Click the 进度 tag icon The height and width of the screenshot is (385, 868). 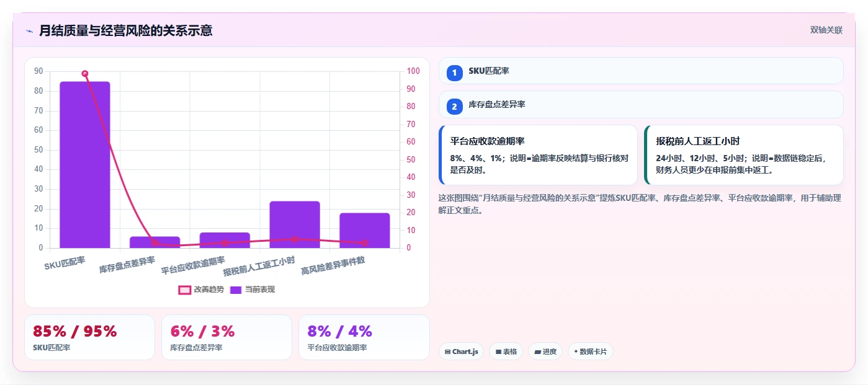[537, 352]
